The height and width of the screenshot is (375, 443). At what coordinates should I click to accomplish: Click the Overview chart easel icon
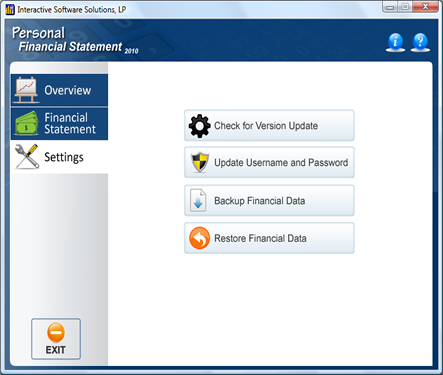pos(26,90)
